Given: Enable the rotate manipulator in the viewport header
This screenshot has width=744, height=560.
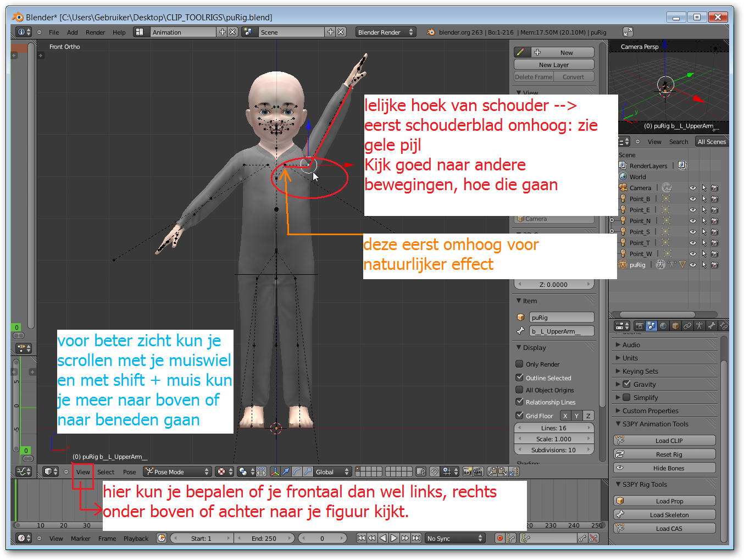Looking at the screenshot, I should pyautogui.click(x=297, y=472).
